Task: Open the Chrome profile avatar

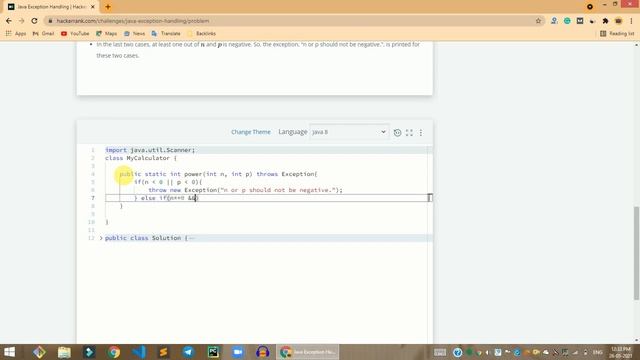Action: (x=618, y=21)
